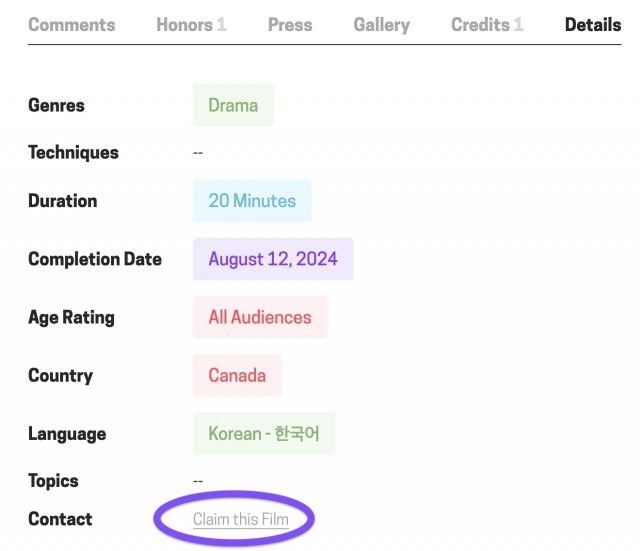Screen dimensions: 640x551
Task: Select the All Audiences rating tag
Action: pos(260,317)
